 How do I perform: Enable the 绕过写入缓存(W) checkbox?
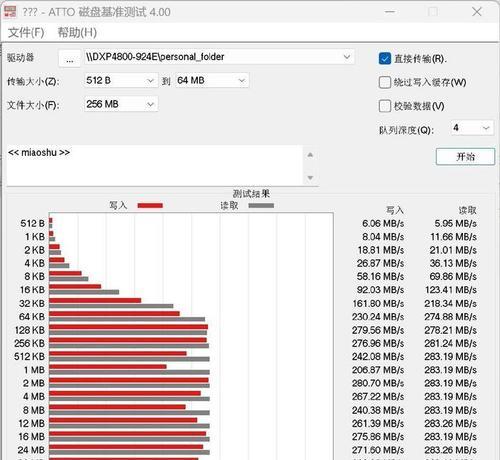[385, 82]
